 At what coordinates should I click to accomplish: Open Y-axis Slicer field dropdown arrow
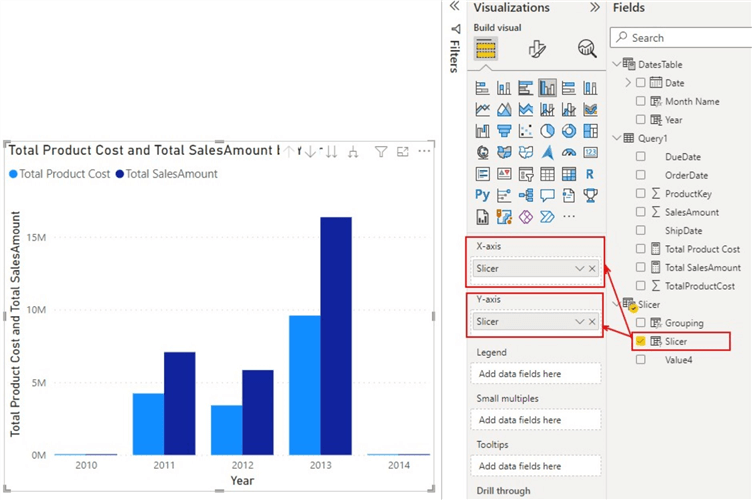click(579, 322)
